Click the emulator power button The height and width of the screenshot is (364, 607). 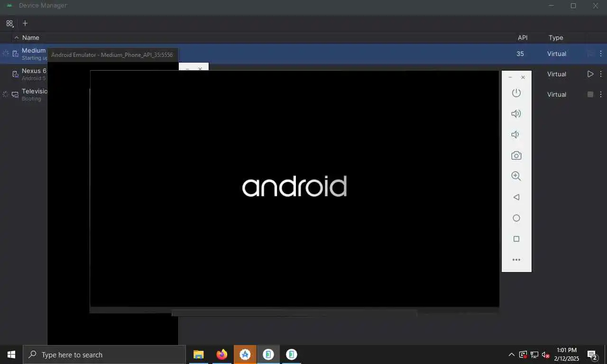[516, 93]
